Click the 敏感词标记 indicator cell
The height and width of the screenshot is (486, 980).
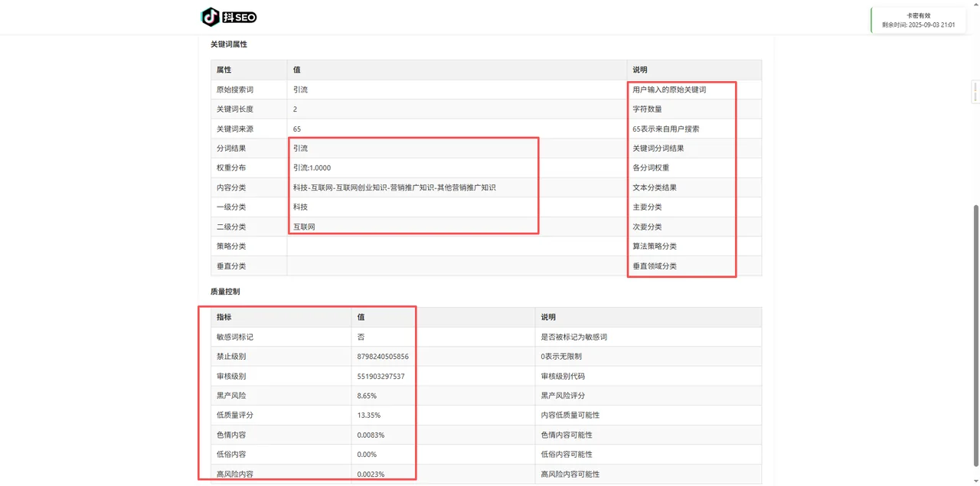[281, 337]
